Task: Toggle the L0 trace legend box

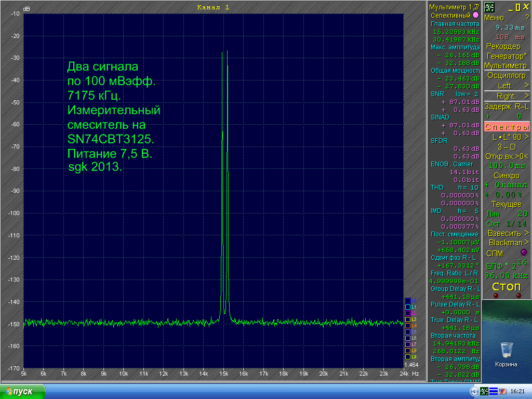Action: (x=408, y=301)
